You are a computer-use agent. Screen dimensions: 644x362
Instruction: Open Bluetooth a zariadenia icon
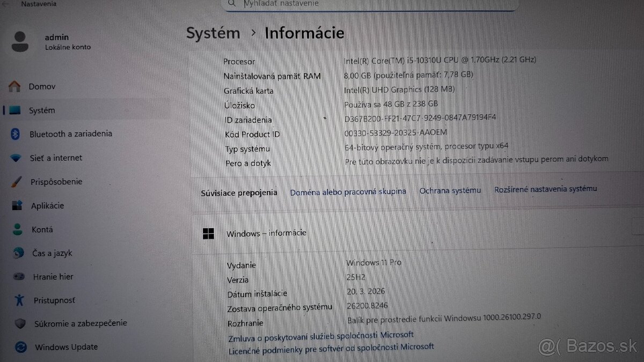coord(16,134)
